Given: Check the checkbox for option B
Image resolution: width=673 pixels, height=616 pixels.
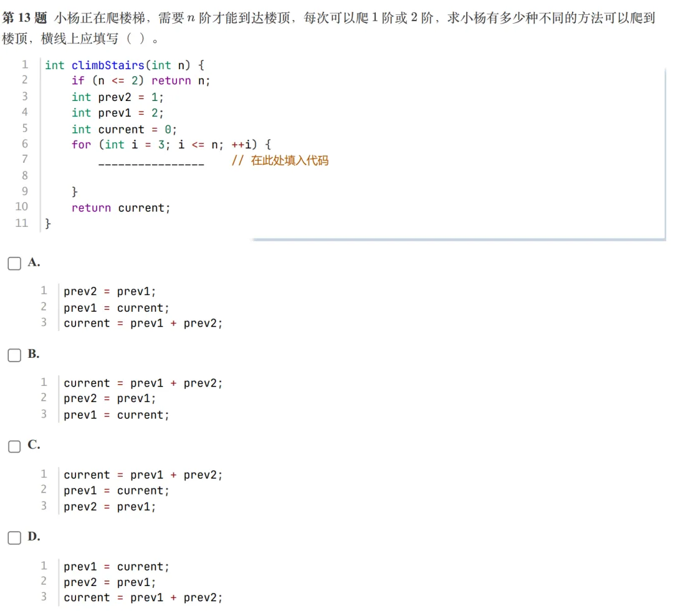Looking at the screenshot, I should point(14,355).
